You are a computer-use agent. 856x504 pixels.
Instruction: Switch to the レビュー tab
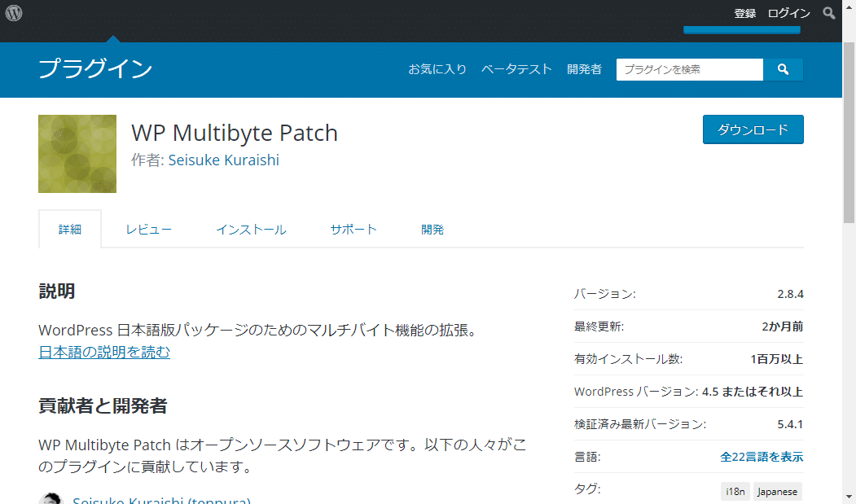tap(148, 230)
